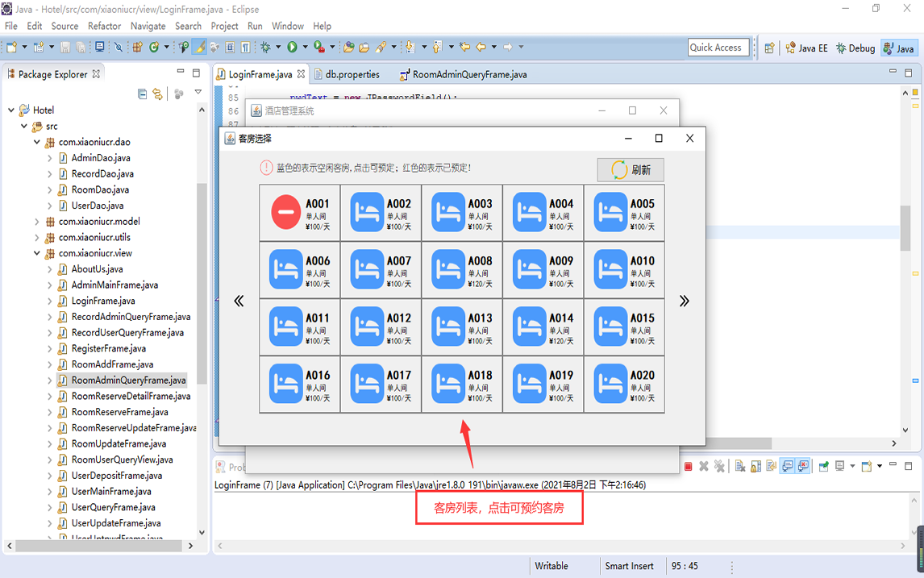Click Last Edit Location toolbar icon
This screenshot has width=924, height=578.
click(x=464, y=47)
